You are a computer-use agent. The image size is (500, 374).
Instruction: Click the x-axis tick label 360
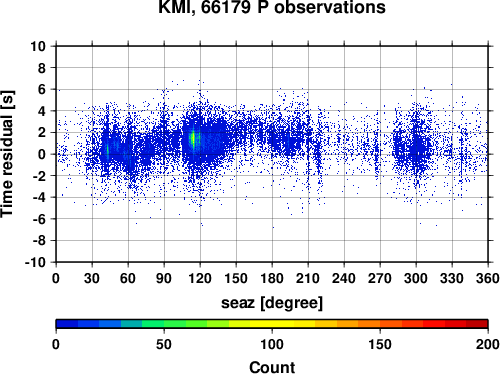point(488,278)
